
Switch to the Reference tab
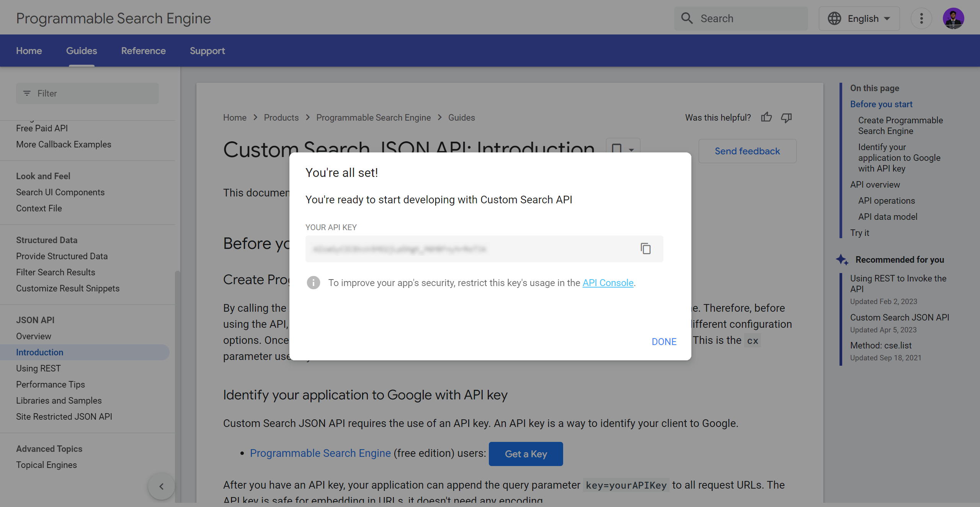[x=143, y=51]
